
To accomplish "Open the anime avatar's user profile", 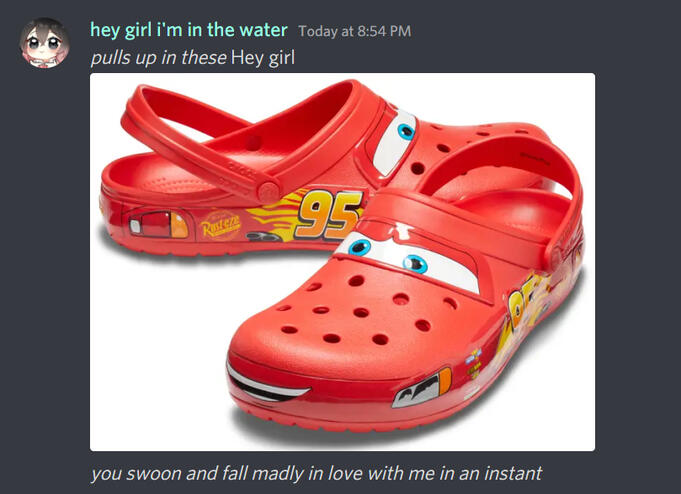I will (x=44, y=43).
